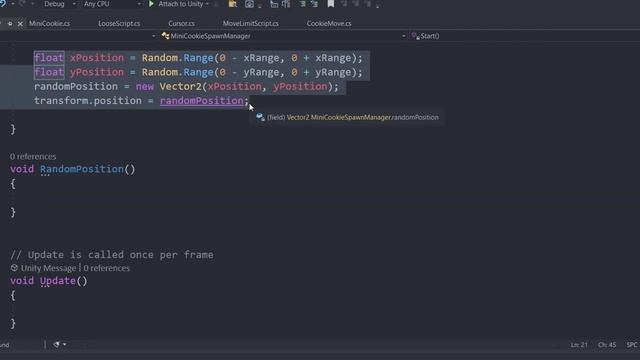Click the Ch: 45 column indicator
Viewport: 640px width, 360px height.
click(607, 345)
